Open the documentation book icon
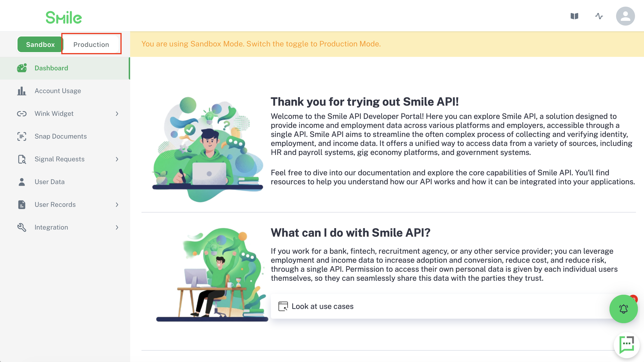644x362 pixels. (574, 16)
